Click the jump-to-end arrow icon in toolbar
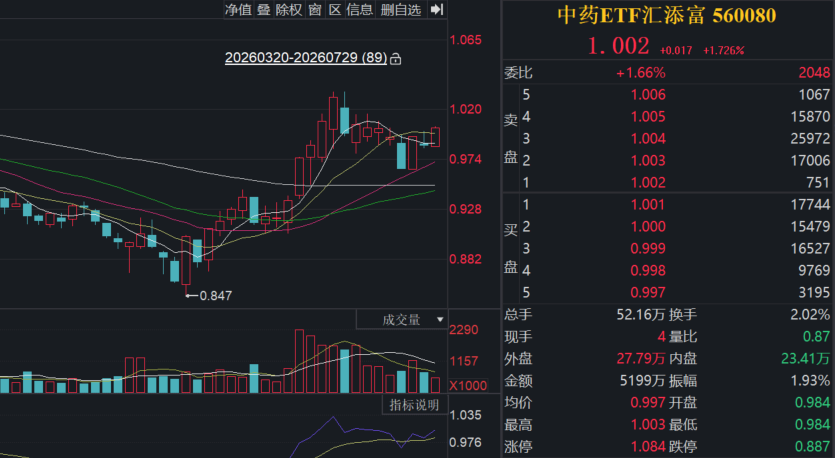This screenshot has height=458, width=835. (x=437, y=9)
